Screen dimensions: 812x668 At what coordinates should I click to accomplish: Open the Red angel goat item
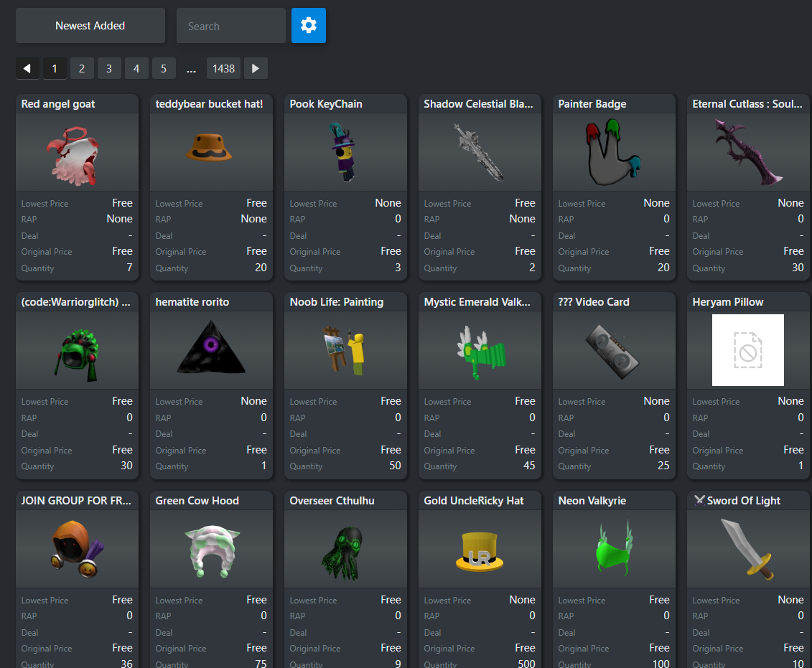click(77, 151)
